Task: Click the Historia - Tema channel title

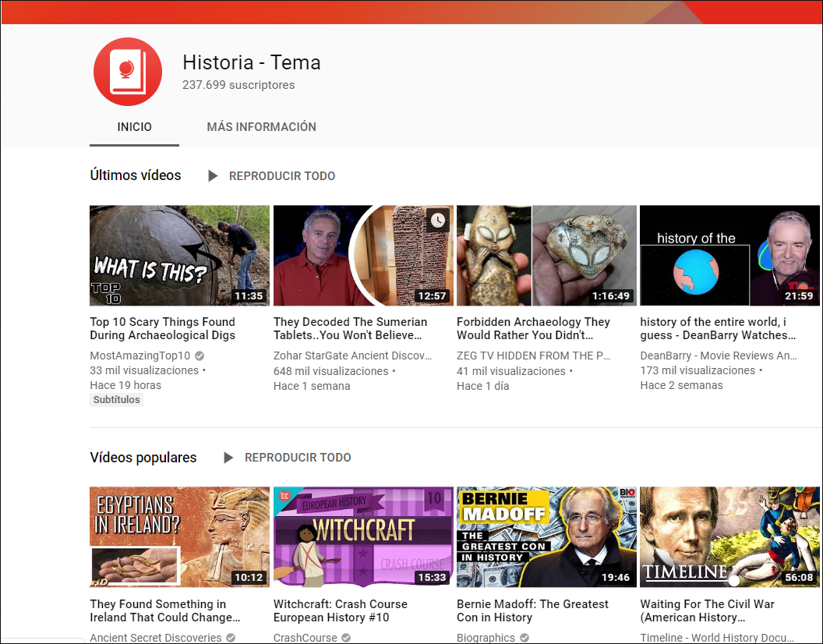Action: (252, 62)
